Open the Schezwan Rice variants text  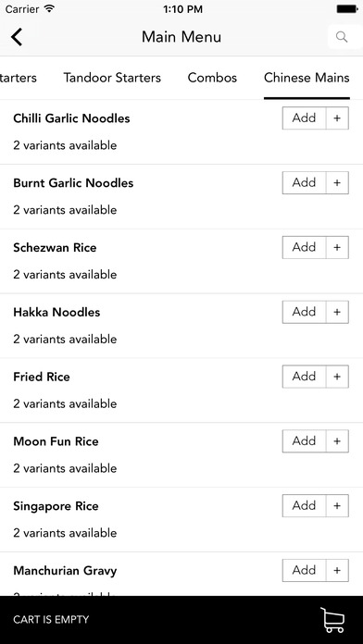click(x=65, y=275)
